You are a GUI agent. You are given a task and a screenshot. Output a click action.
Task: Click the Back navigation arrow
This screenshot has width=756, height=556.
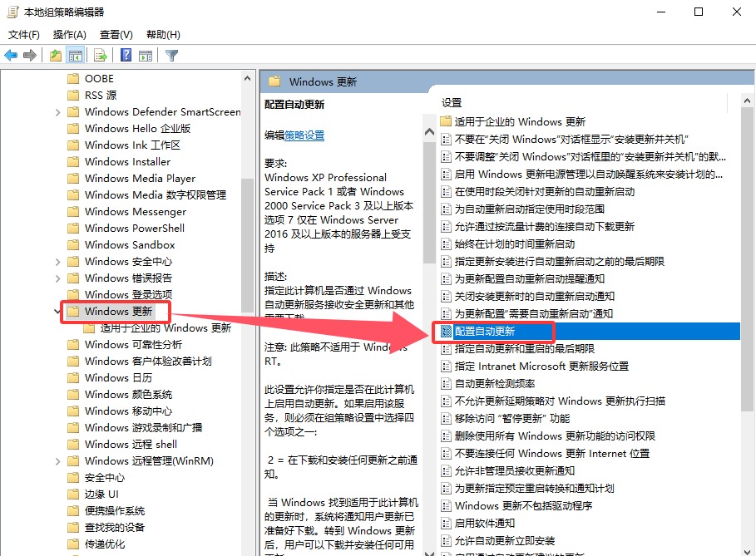12,56
